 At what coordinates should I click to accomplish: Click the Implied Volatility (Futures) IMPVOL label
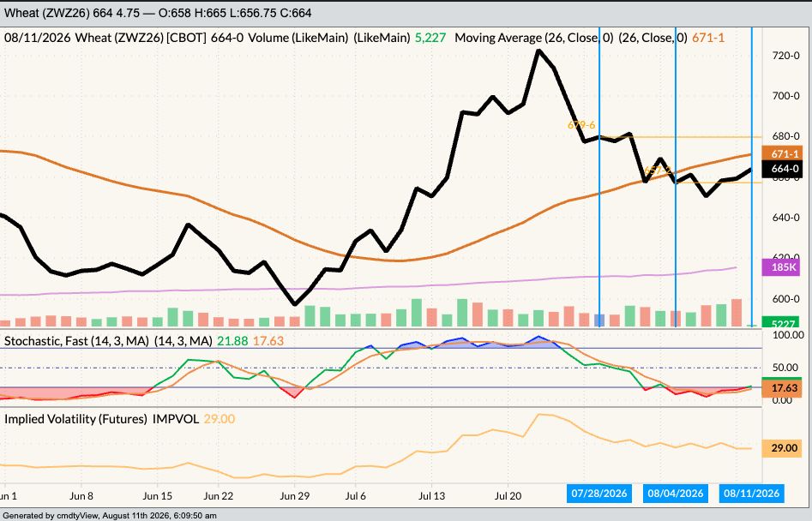[101, 418]
